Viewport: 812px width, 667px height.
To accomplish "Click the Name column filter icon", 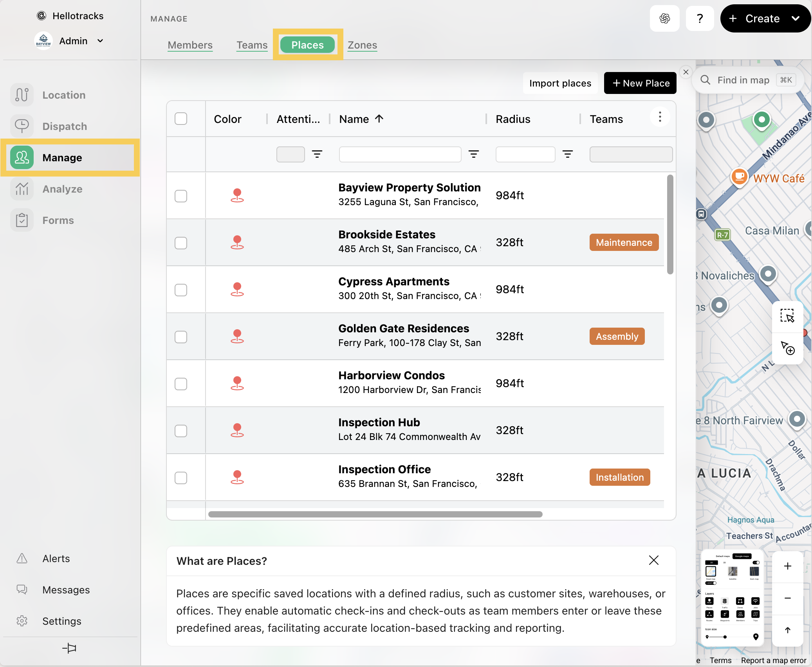I will [x=474, y=154].
